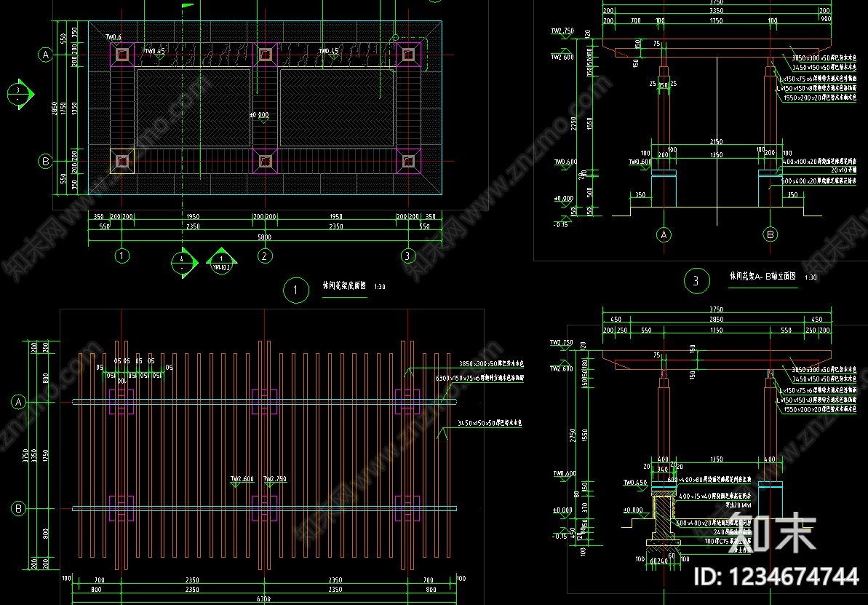Click axis bubble A below the A-B elevation
Image resolution: width=868 pixels, height=605 pixels.
(x=664, y=235)
